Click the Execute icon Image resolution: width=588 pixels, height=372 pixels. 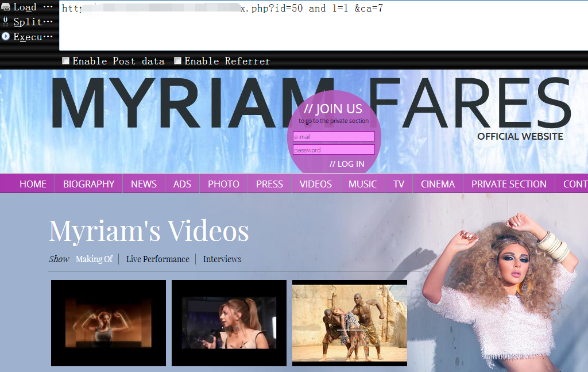(6, 36)
